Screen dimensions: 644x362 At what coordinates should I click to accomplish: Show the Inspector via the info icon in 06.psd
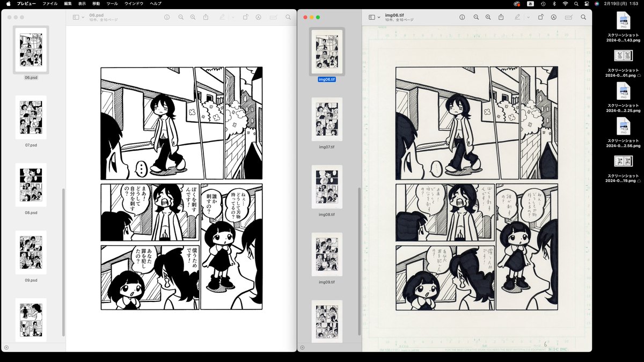pos(167,17)
